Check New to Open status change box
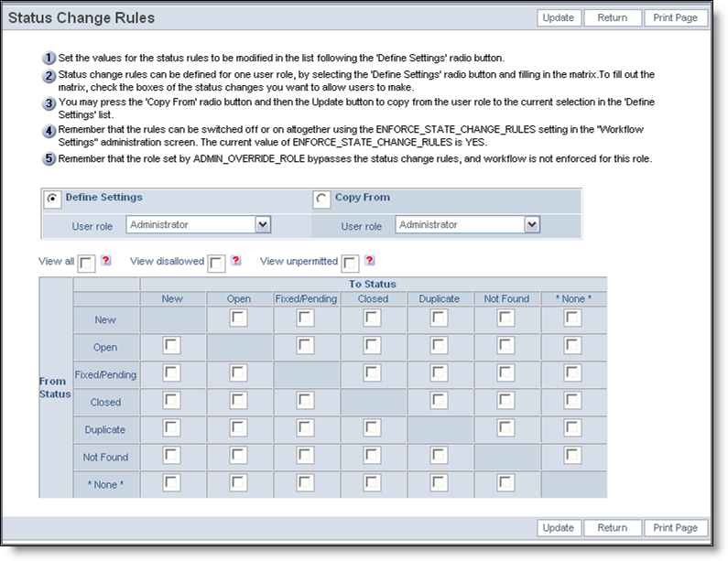Screen dimensions: 728x561 coord(238,318)
